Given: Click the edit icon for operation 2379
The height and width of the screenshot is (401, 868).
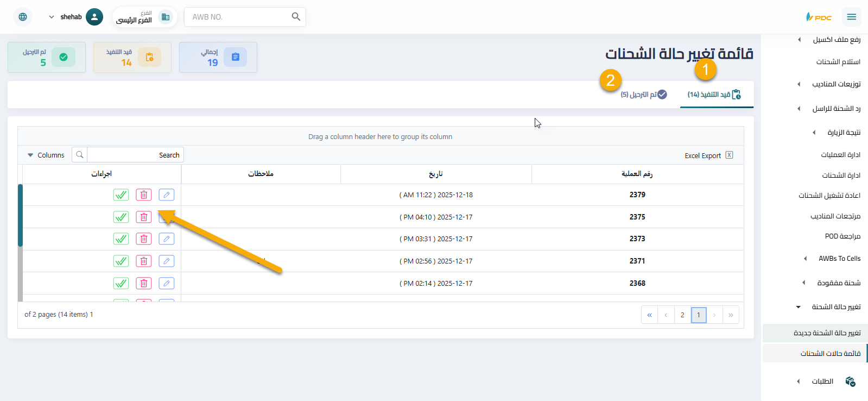Looking at the screenshot, I should coord(166,195).
